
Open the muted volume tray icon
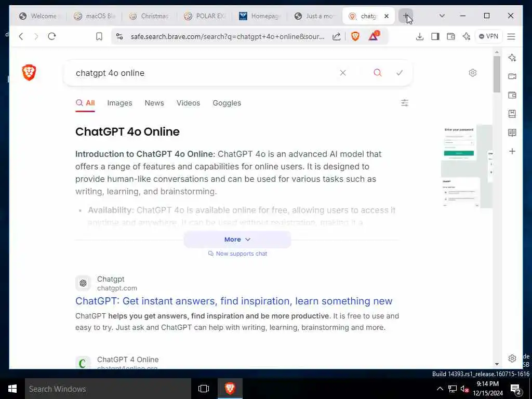pyautogui.click(x=464, y=389)
